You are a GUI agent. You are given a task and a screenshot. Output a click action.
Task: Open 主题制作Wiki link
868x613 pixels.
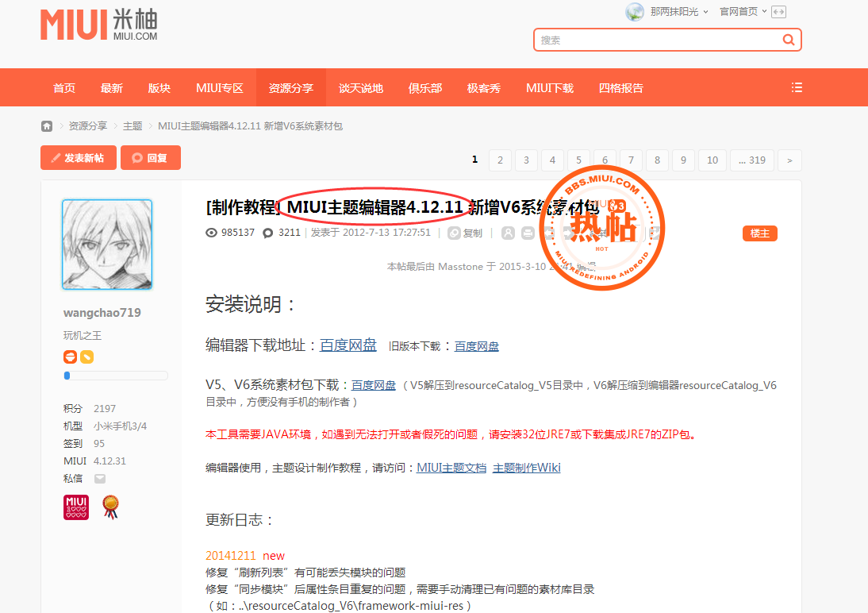point(527,468)
